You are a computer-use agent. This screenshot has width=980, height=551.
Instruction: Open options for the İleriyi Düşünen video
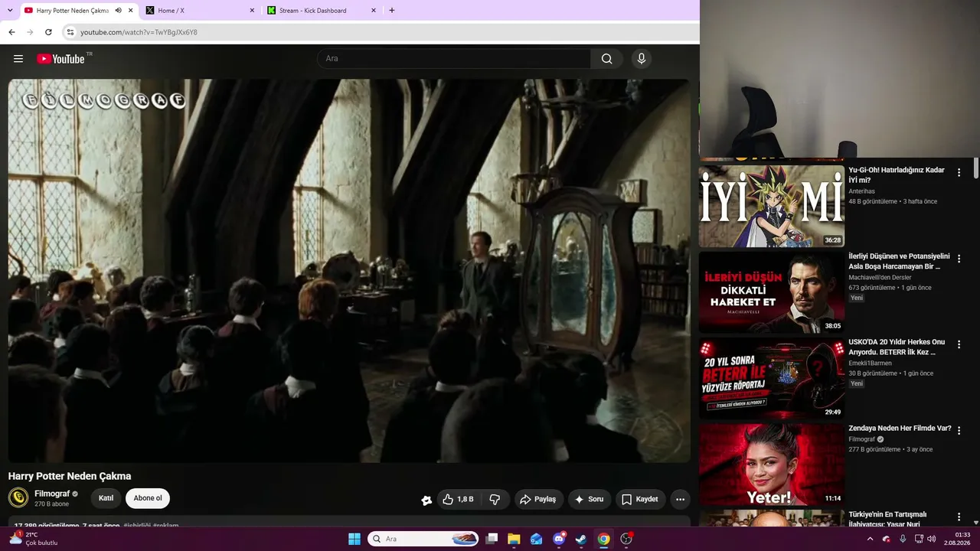959,259
